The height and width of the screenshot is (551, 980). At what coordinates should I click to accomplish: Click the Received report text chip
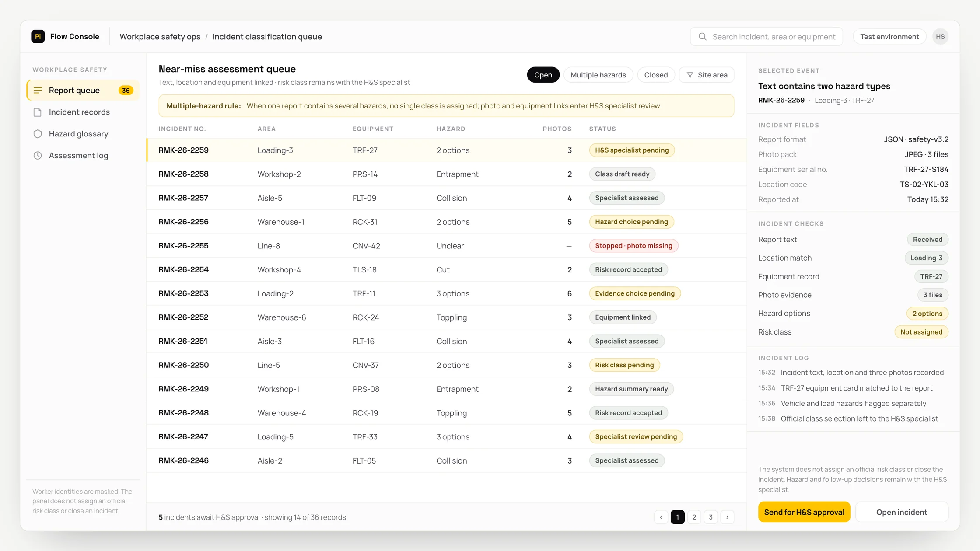point(927,240)
